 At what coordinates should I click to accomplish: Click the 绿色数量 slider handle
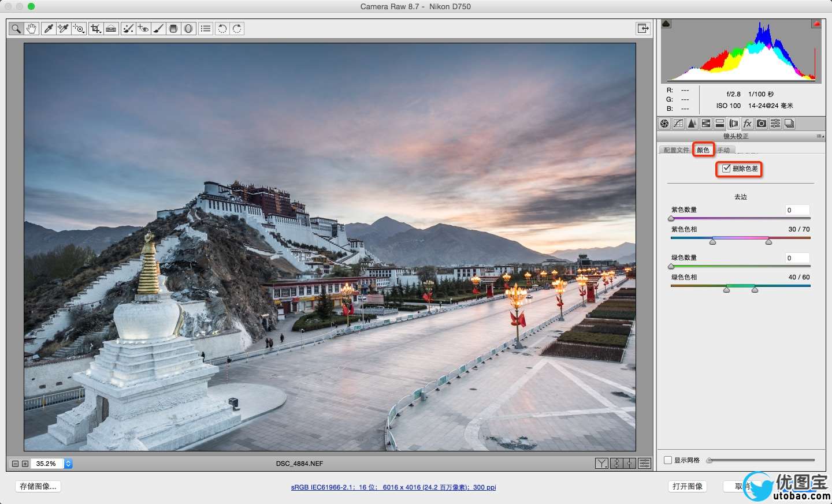point(671,267)
